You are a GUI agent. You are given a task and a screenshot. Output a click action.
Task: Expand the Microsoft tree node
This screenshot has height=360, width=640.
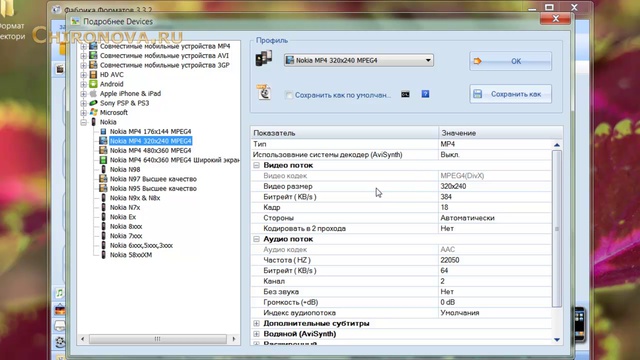84,113
